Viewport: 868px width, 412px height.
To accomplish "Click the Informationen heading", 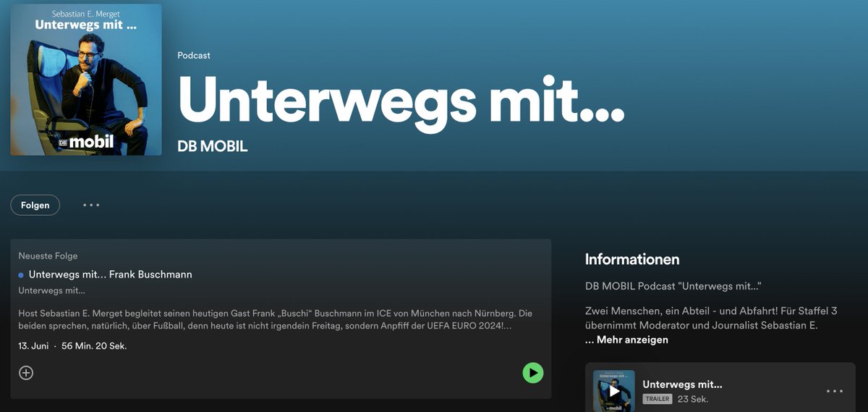I will point(632,259).
